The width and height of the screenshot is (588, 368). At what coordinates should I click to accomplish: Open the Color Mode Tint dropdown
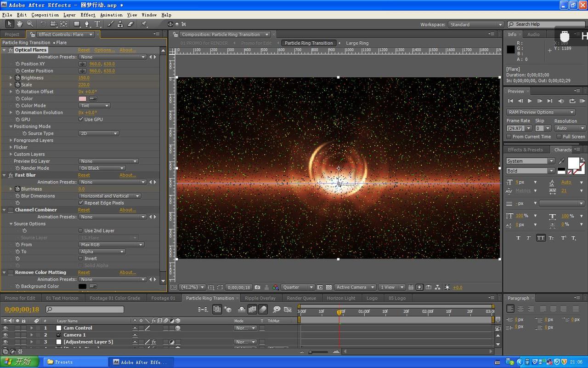(x=94, y=105)
